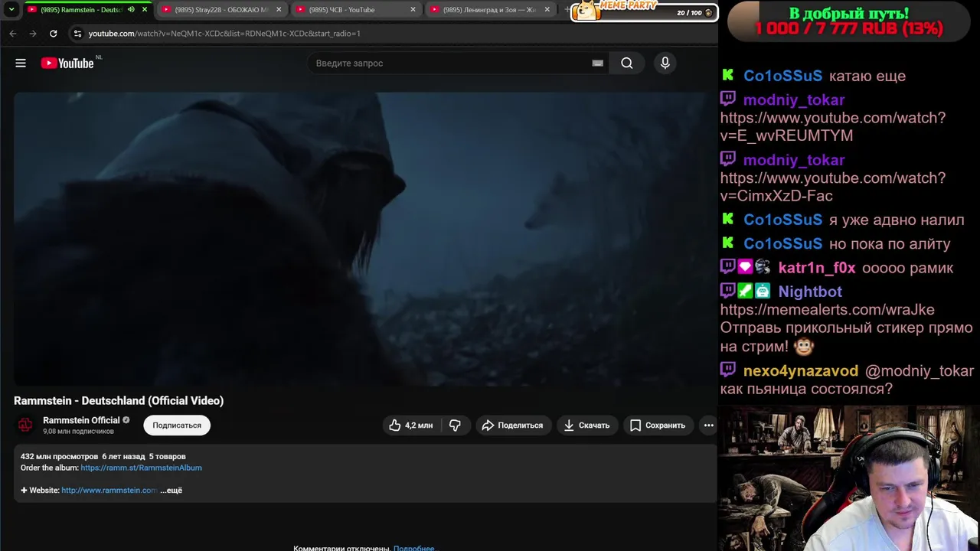Close the Rammstein tab
Image resolution: width=980 pixels, height=551 pixels.
[145, 10]
